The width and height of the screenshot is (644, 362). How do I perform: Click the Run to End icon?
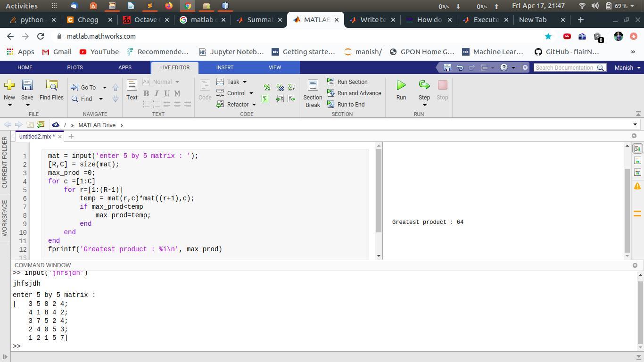click(x=331, y=105)
